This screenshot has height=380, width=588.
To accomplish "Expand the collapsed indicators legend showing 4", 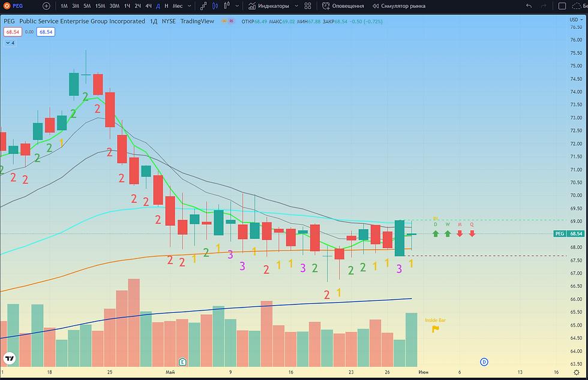I will 10,43.
